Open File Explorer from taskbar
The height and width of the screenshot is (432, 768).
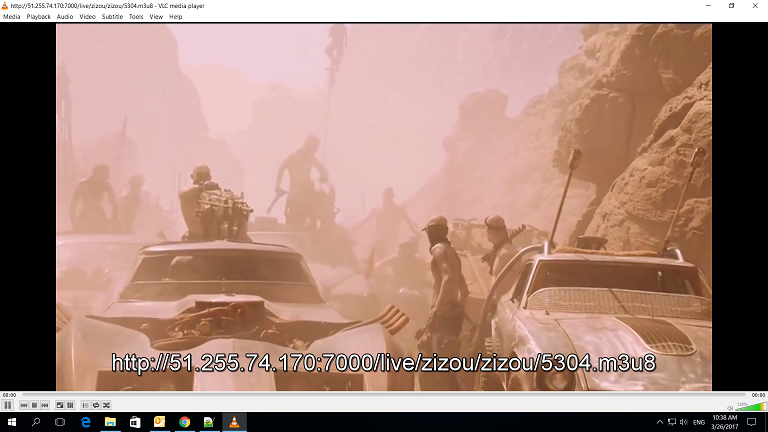point(110,422)
